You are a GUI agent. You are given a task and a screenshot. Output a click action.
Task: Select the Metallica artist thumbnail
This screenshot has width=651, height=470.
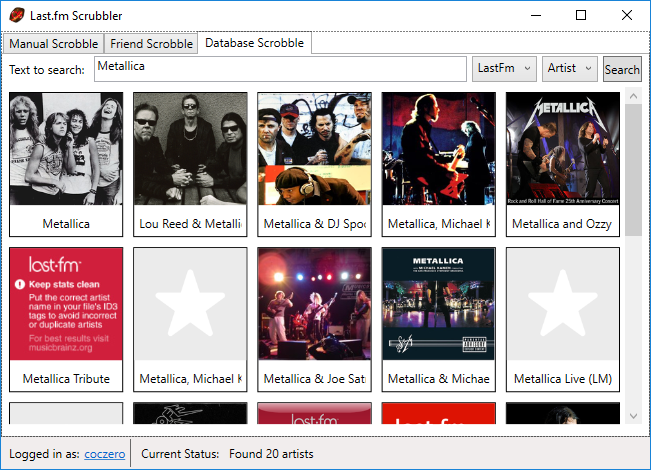click(x=66, y=149)
